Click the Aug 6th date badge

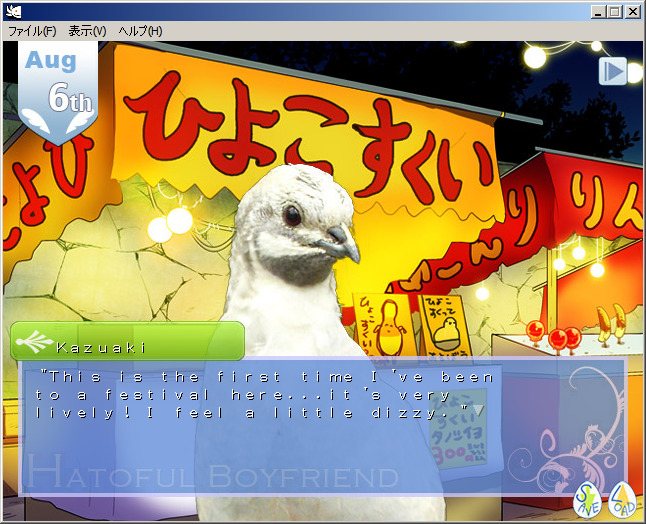click(58, 93)
